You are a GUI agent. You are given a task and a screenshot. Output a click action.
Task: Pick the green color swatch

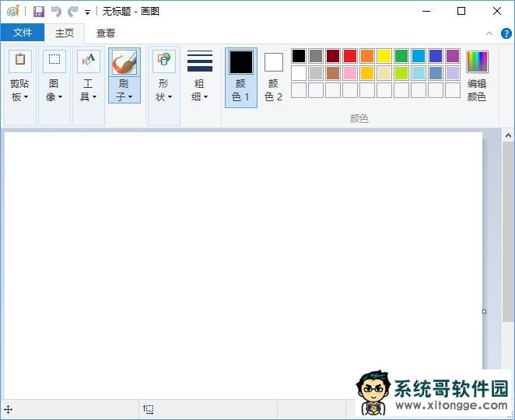coord(401,56)
